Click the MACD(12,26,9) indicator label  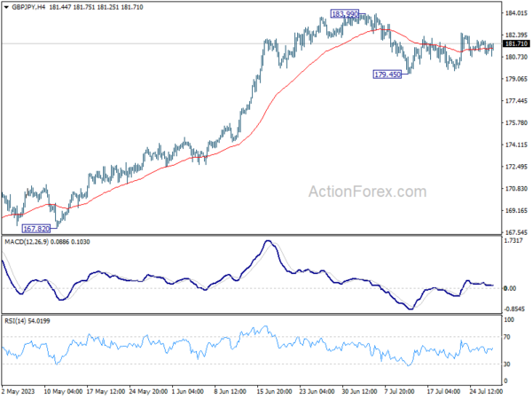point(27,242)
